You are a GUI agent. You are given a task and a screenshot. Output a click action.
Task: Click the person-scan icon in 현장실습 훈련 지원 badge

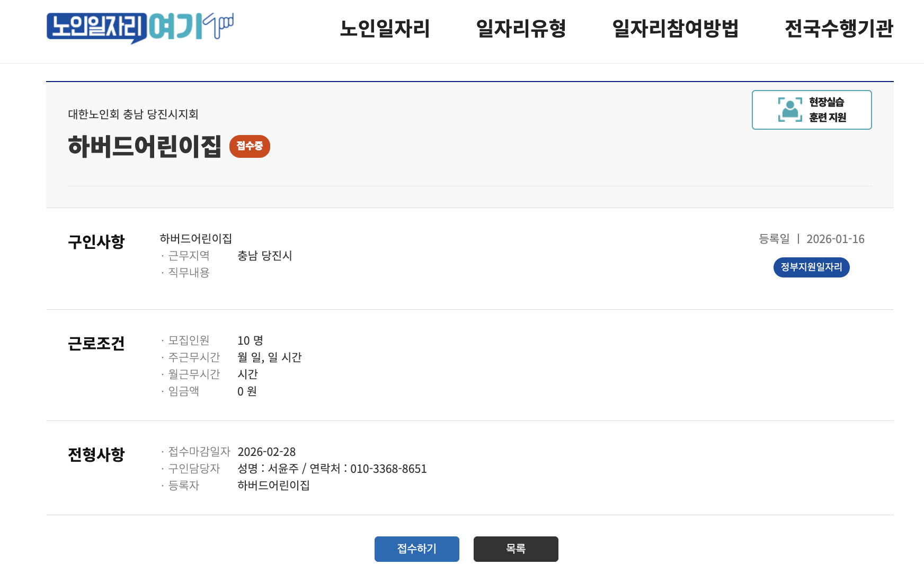click(789, 110)
